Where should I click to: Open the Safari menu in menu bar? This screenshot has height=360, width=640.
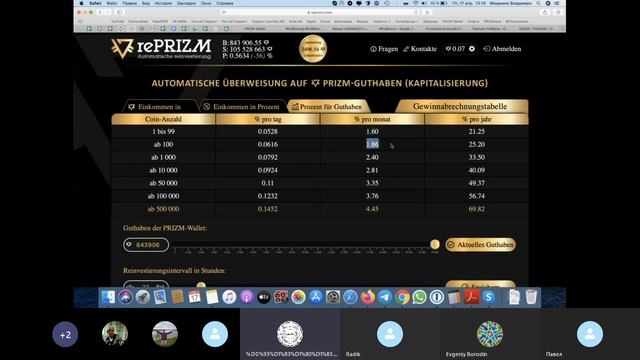click(x=96, y=3)
